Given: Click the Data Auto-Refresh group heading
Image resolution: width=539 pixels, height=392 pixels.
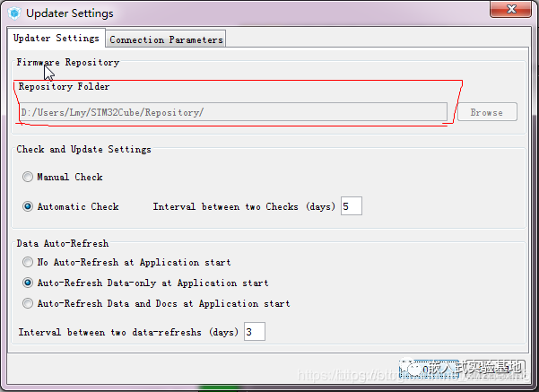Looking at the screenshot, I should [62, 243].
